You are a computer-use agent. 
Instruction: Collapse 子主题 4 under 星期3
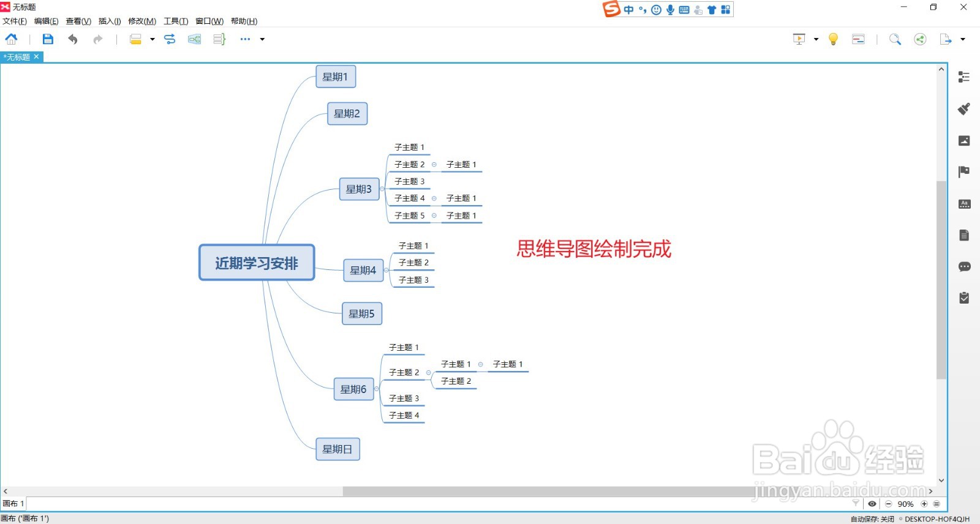434,198
